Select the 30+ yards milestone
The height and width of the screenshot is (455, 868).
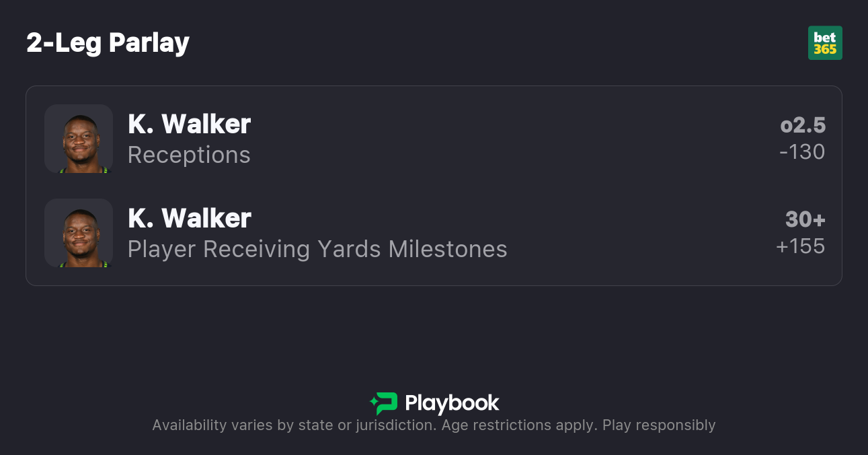tap(805, 219)
